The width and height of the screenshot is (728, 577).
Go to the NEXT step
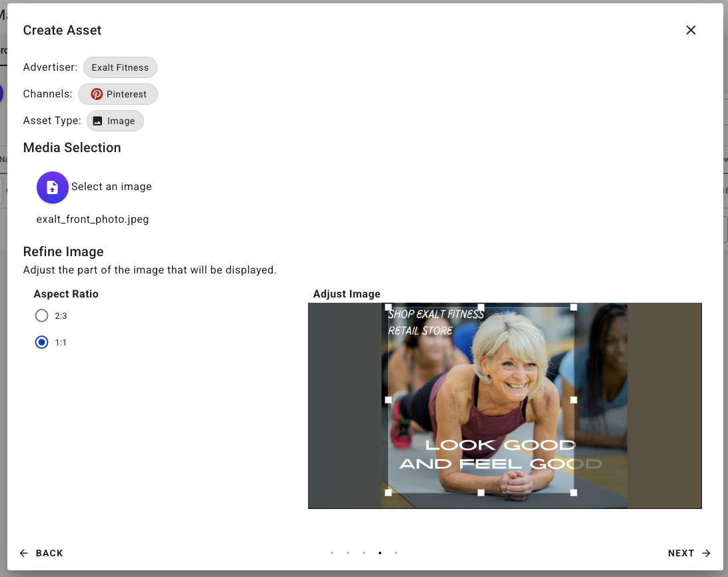tap(689, 553)
